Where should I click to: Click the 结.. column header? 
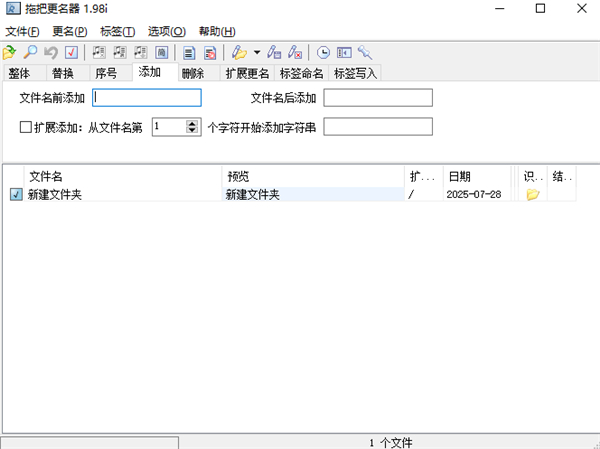click(562, 176)
